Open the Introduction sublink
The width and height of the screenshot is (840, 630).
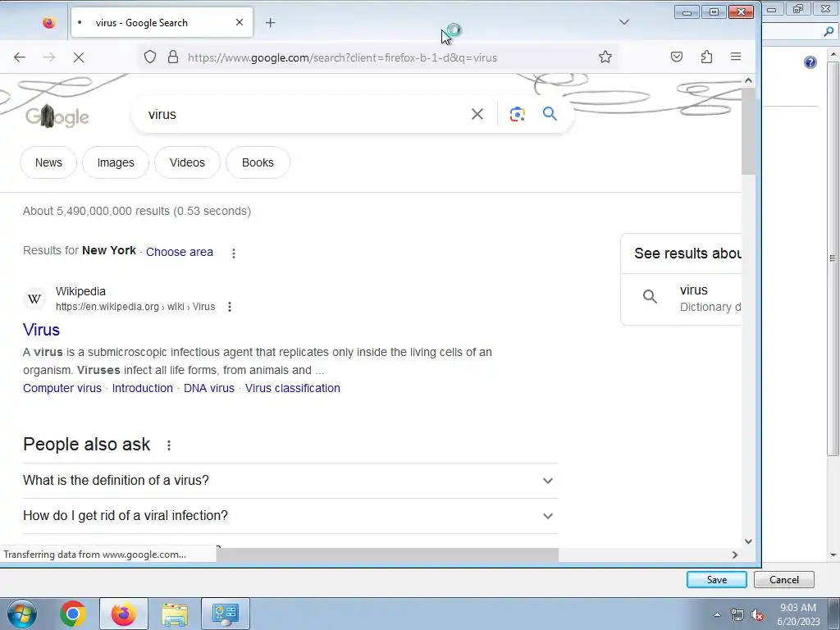point(143,388)
